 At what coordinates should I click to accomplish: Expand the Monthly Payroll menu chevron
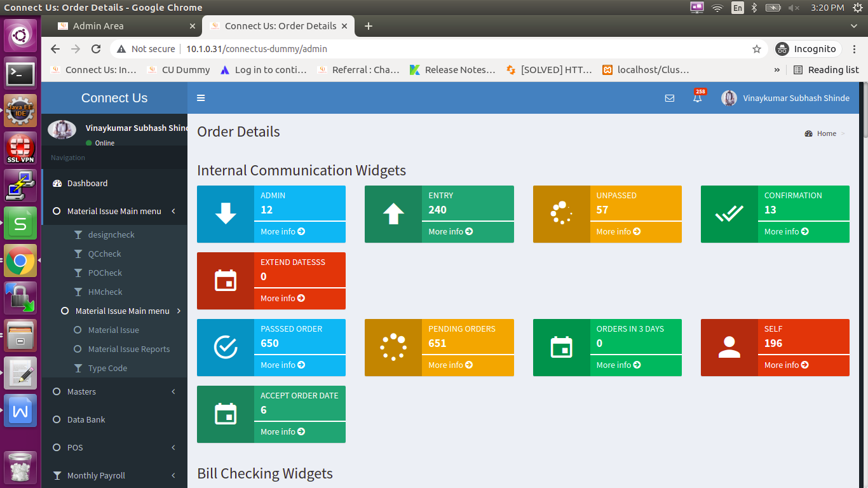click(173, 475)
